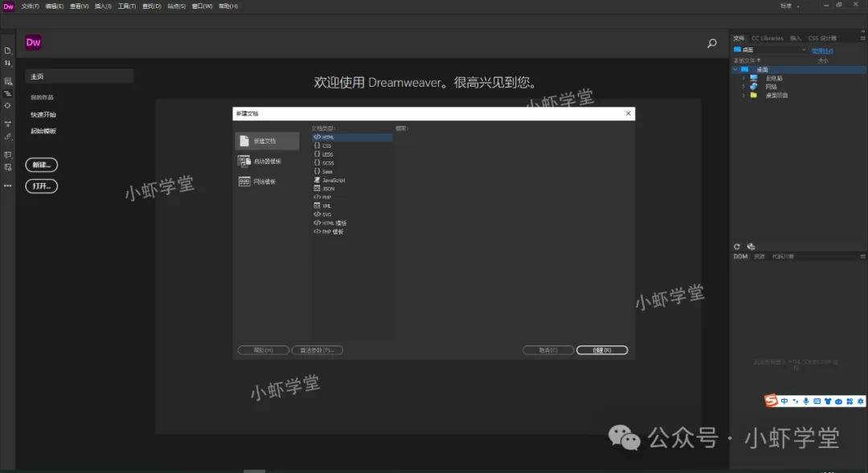
Task: Click the Remove Comment icon in left toolbar
Action: click(x=8, y=167)
